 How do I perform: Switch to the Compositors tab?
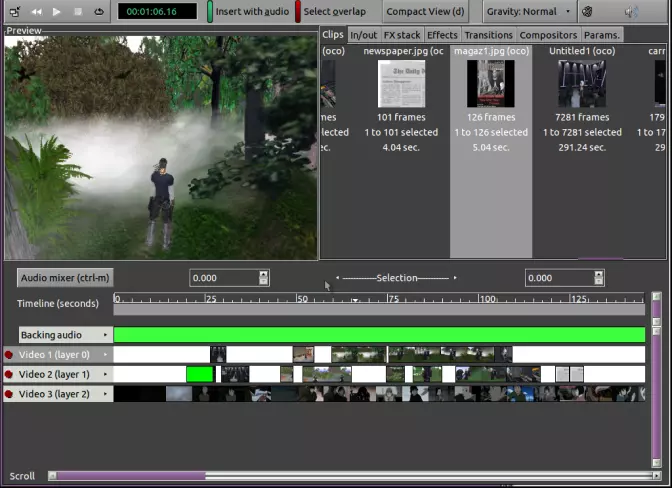click(x=548, y=35)
